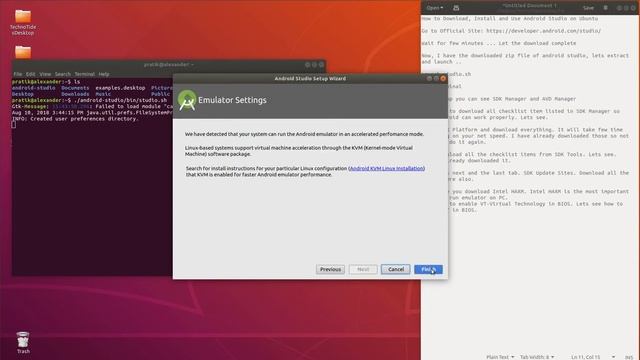Click the 'Gtk-Message' line in terminal
The height and width of the screenshot is (360, 640).
click(x=92, y=106)
